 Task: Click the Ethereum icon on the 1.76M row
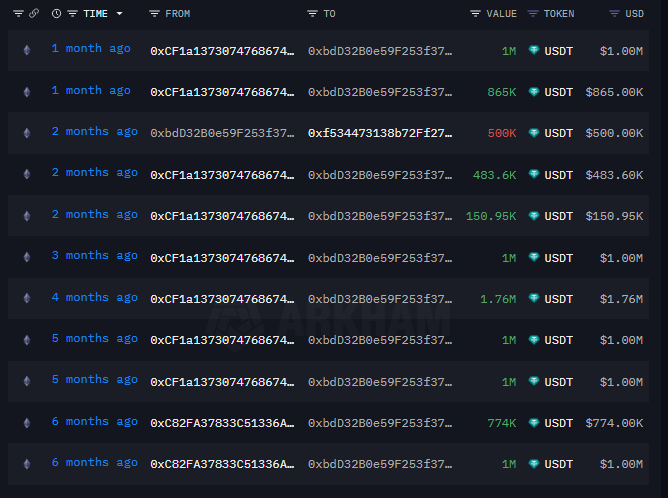point(27,298)
